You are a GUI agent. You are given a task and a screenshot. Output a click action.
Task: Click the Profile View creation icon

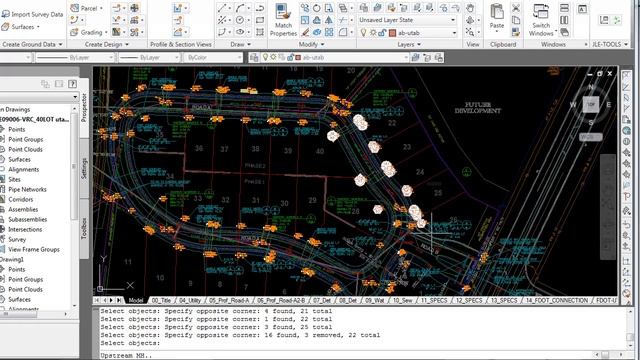178,8
